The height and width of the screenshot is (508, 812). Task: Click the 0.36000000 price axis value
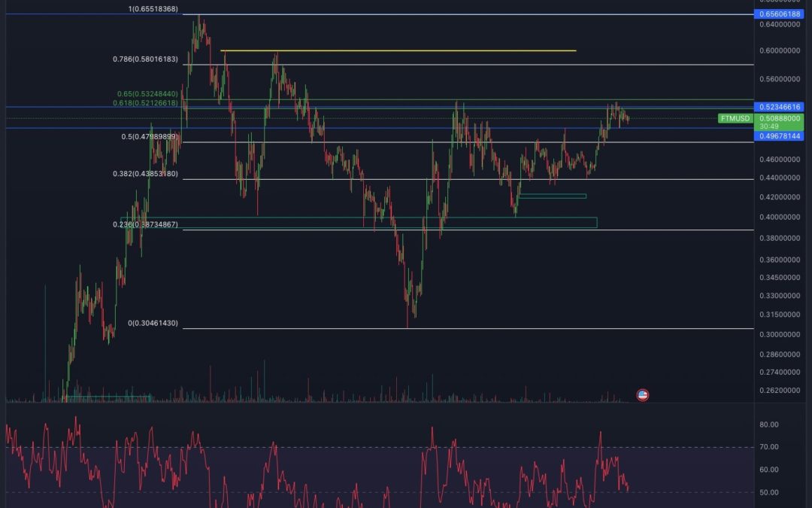pos(780,260)
